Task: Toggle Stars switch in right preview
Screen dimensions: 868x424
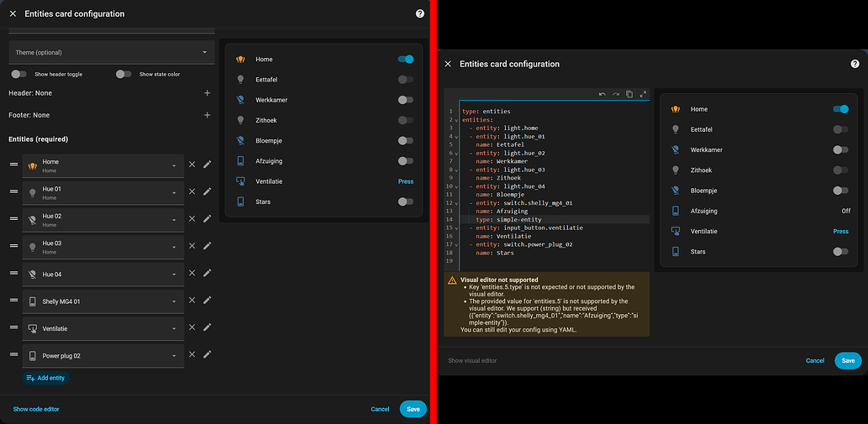Action: click(841, 252)
